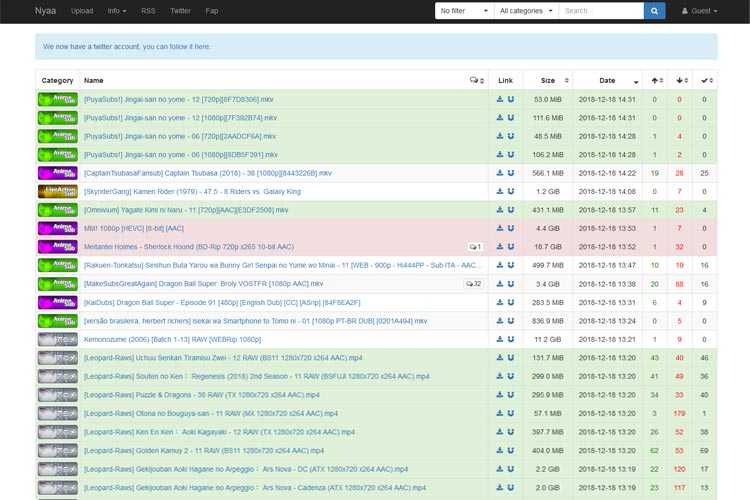Expand the Info menu in navbar

pyautogui.click(x=117, y=11)
